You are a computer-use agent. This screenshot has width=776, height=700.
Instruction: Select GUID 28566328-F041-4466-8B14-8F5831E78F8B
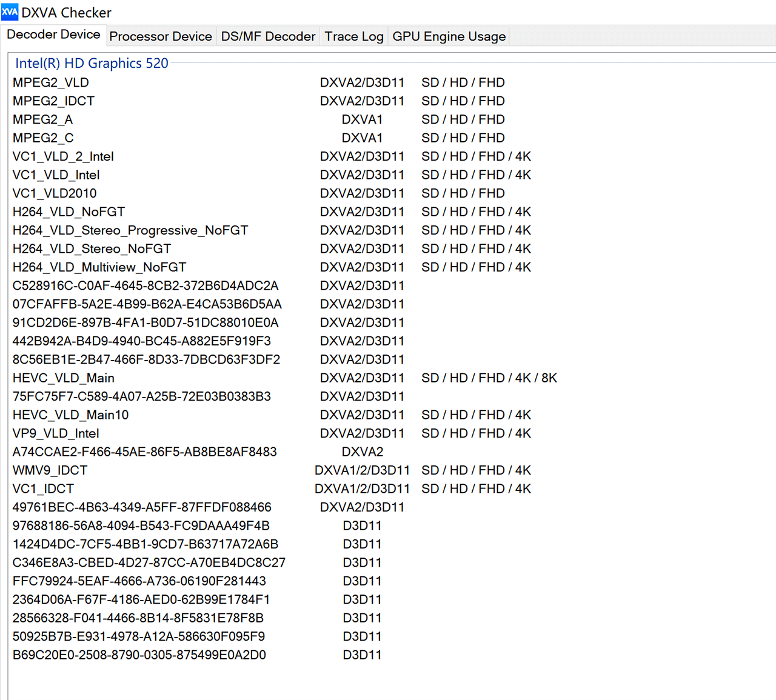(x=138, y=618)
